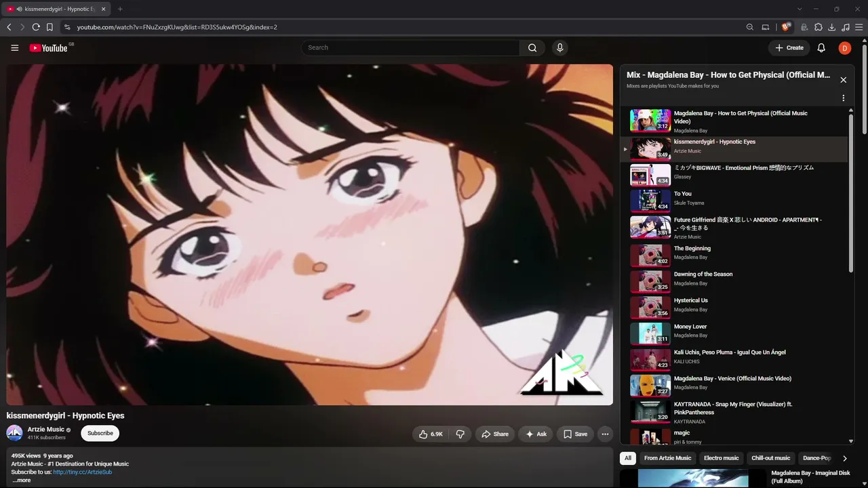Reload the current page

36,27
